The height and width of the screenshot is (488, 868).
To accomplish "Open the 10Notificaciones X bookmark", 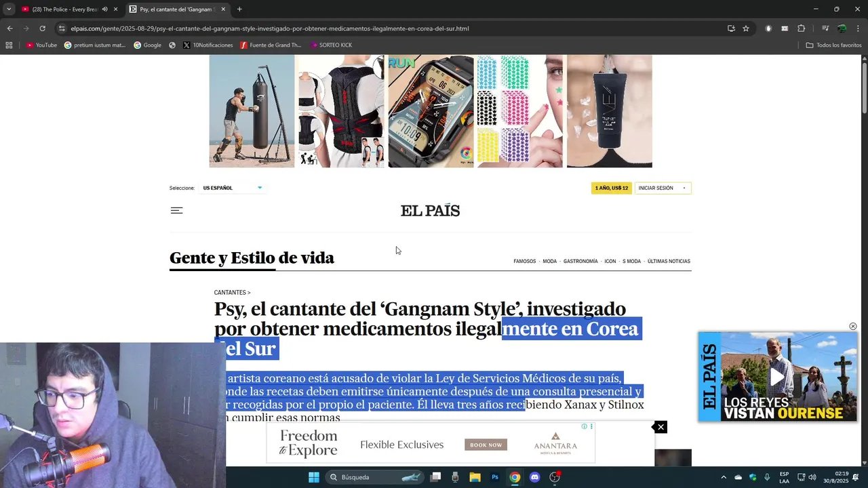I will click(x=208, y=45).
